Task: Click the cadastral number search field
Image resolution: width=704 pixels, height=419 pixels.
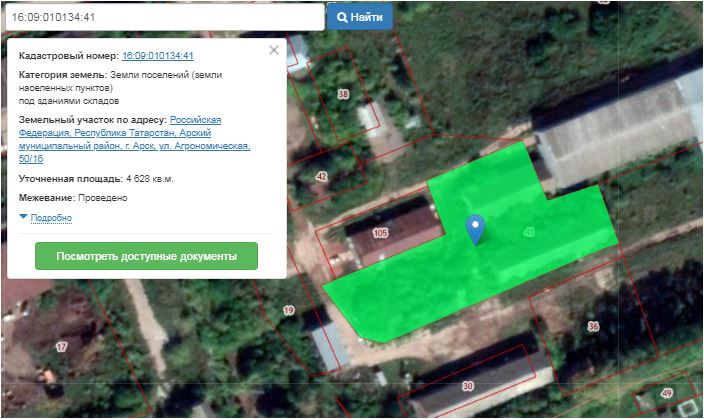Action: (163, 17)
